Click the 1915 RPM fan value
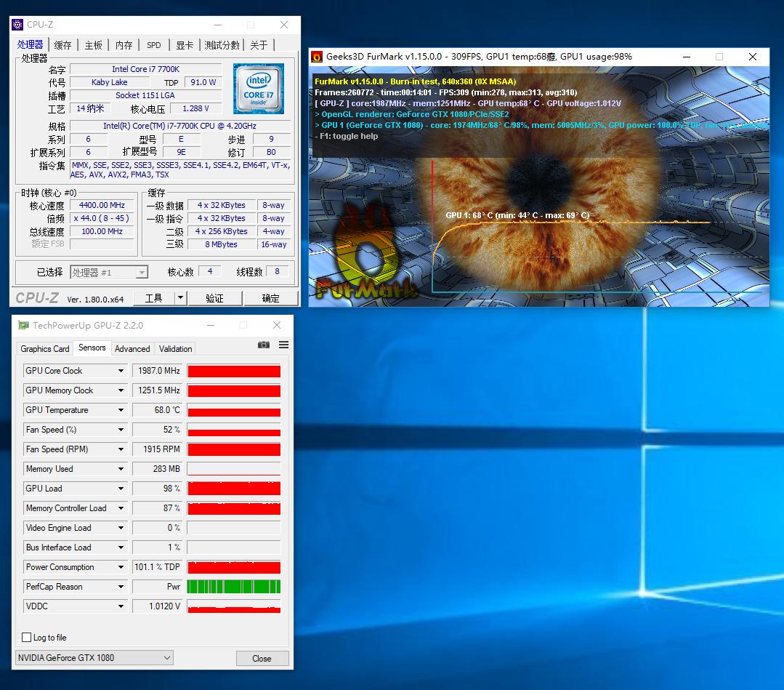 157,449
